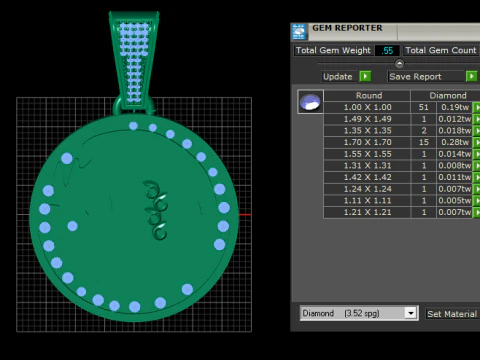Image resolution: width=480 pixels, height=360 pixels.
Task: Select the 1.11 X 1.11 size cell
Action: (367, 201)
